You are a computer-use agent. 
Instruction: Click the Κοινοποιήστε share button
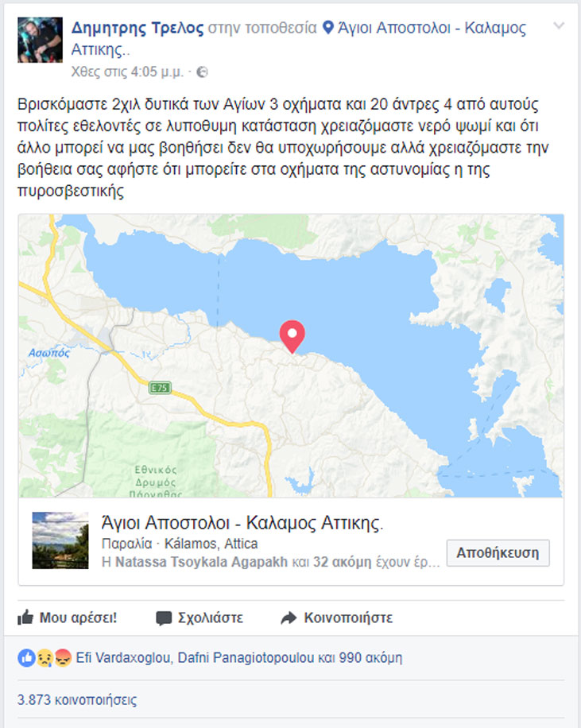coord(337,618)
